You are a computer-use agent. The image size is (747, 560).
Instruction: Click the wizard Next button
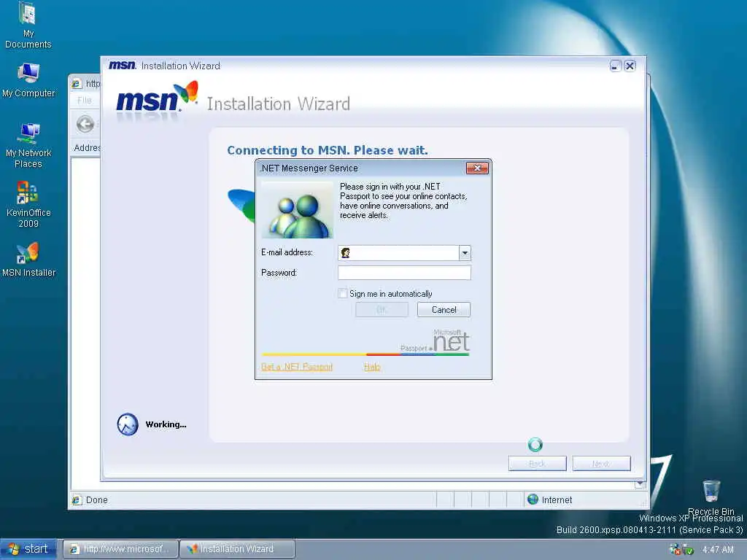[x=601, y=463]
